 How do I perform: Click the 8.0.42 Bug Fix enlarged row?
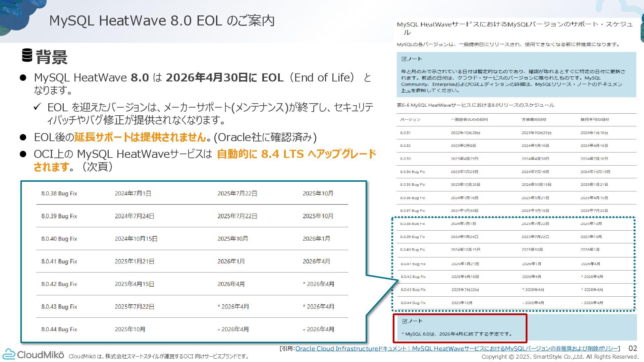[59, 284]
